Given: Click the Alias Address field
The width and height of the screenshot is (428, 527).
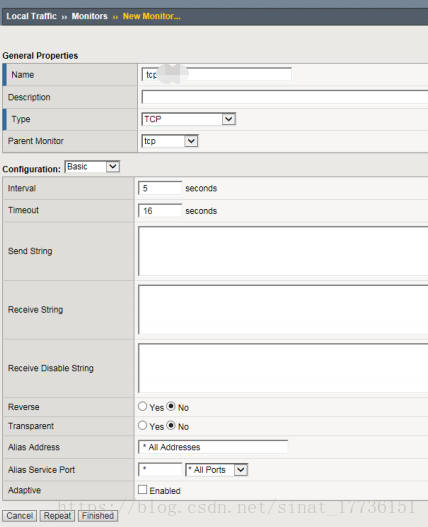Looking at the screenshot, I should (x=213, y=447).
